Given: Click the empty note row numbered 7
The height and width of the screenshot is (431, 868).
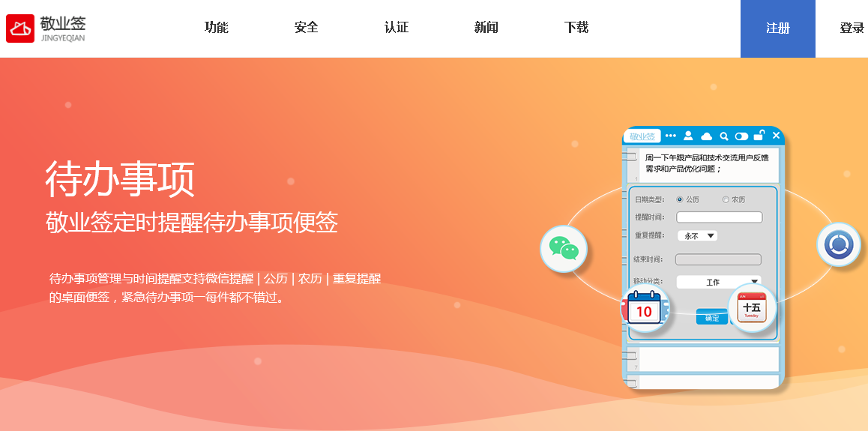Looking at the screenshot, I should pyautogui.click(x=703, y=359).
